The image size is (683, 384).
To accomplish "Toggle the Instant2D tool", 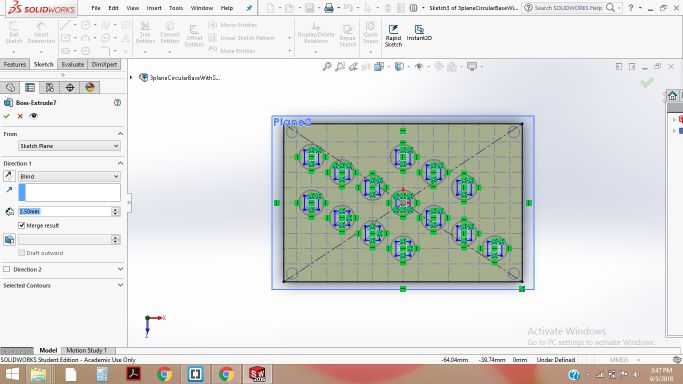I will click(x=419, y=33).
